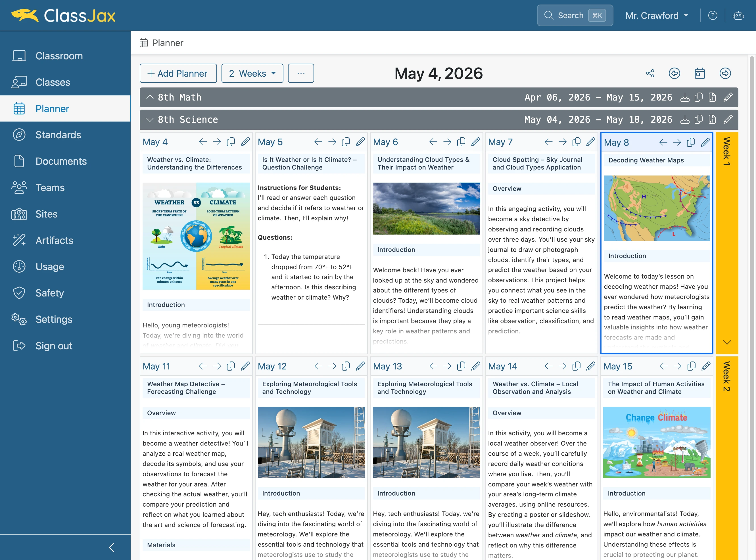Copy the May 12 lesson
The width and height of the screenshot is (756, 560).
pos(346,366)
